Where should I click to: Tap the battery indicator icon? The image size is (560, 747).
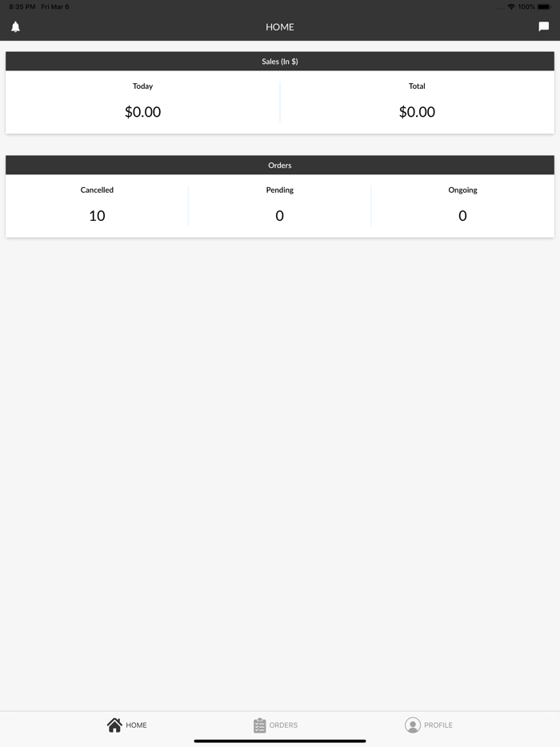[x=544, y=6]
